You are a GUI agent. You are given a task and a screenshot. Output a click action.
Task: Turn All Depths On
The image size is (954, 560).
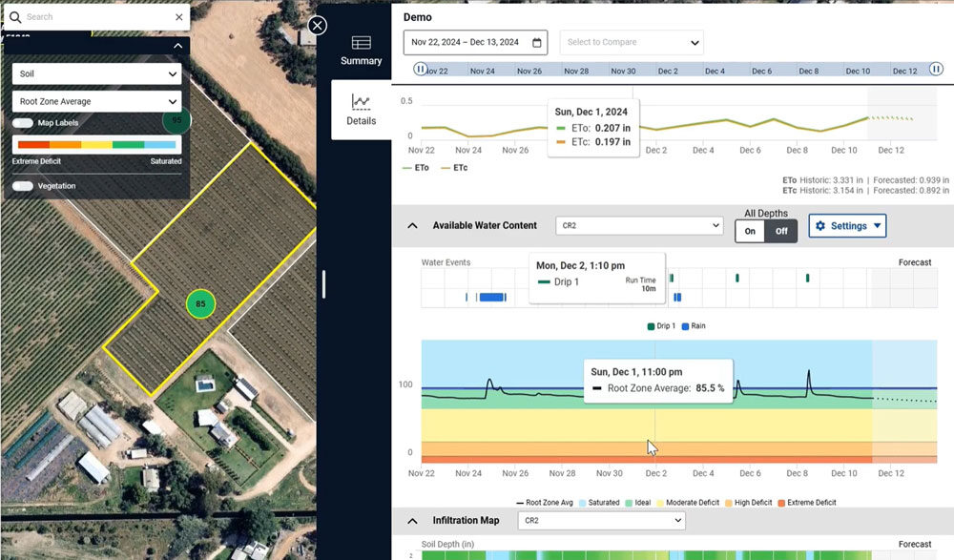(750, 231)
